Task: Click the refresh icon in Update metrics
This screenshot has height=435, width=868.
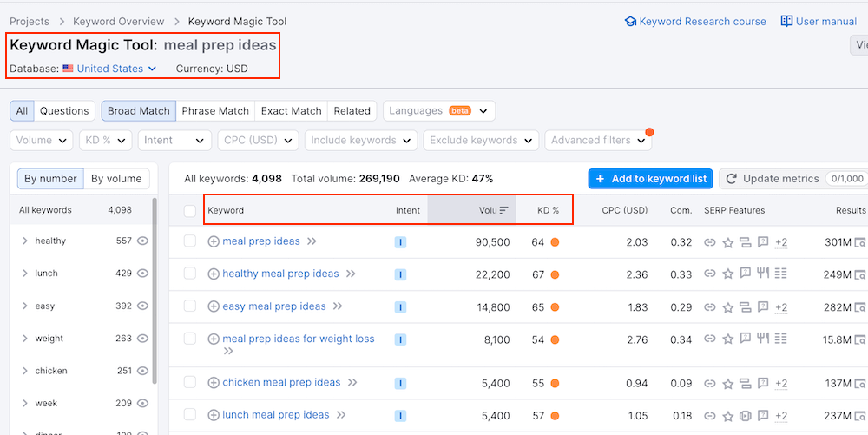Action: pos(732,179)
